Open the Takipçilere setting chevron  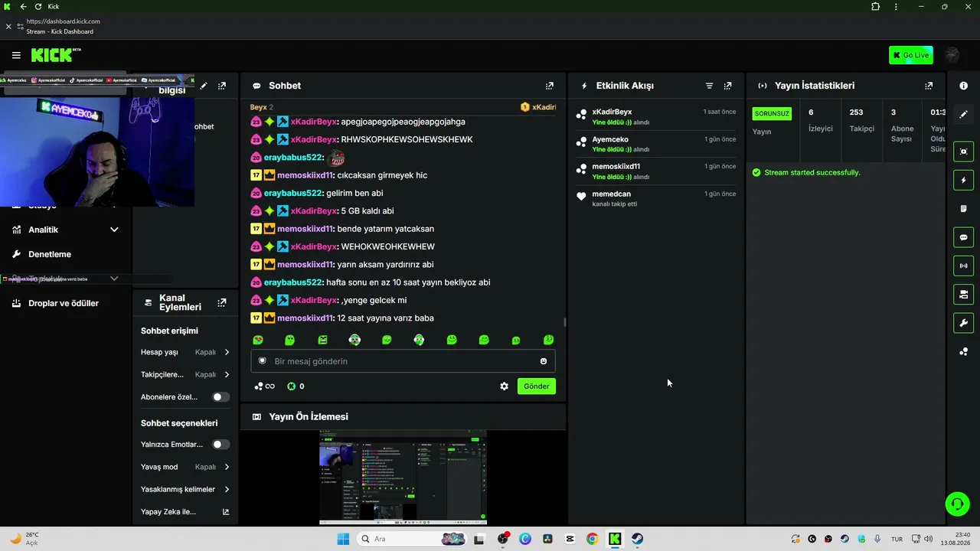pos(227,375)
